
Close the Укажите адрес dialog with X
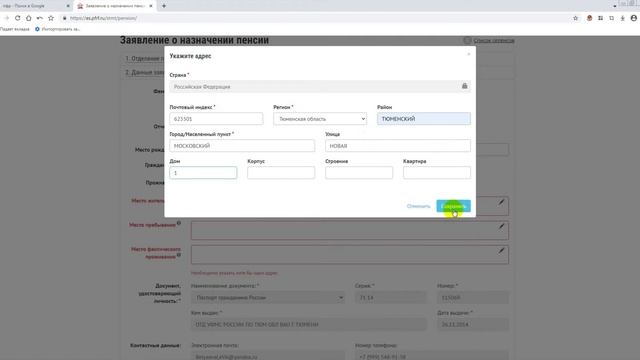coord(469,54)
